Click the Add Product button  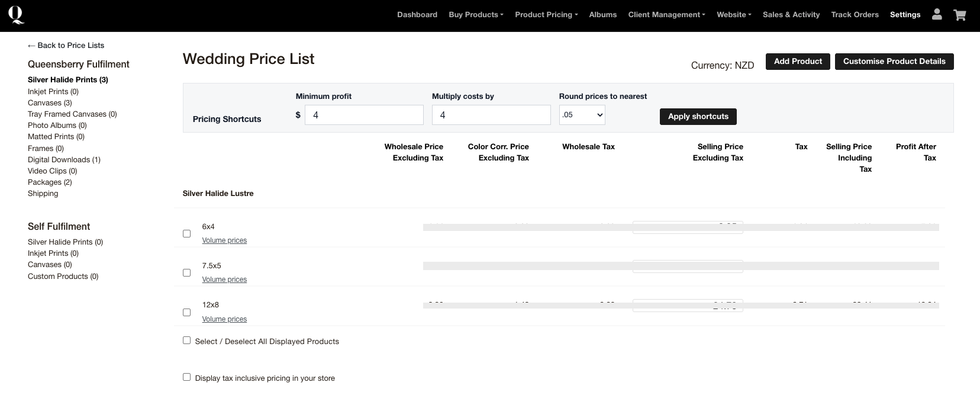[798, 62]
